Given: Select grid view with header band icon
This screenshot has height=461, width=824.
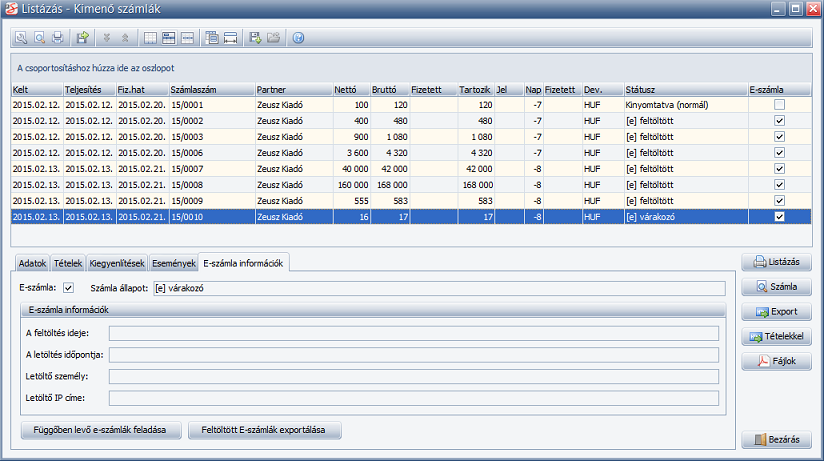Looking at the screenshot, I should pos(169,38).
